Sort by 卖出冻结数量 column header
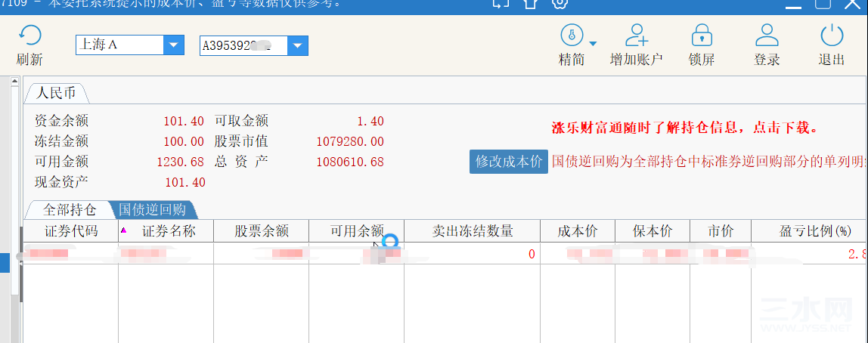Screen dimensions: 868x343 click(473, 230)
